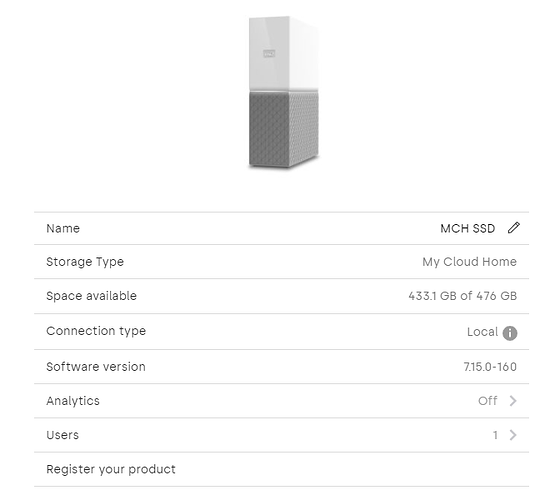Screen dimensions: 545x500
Task: Click the user count value 1
Action: point(495,435)
